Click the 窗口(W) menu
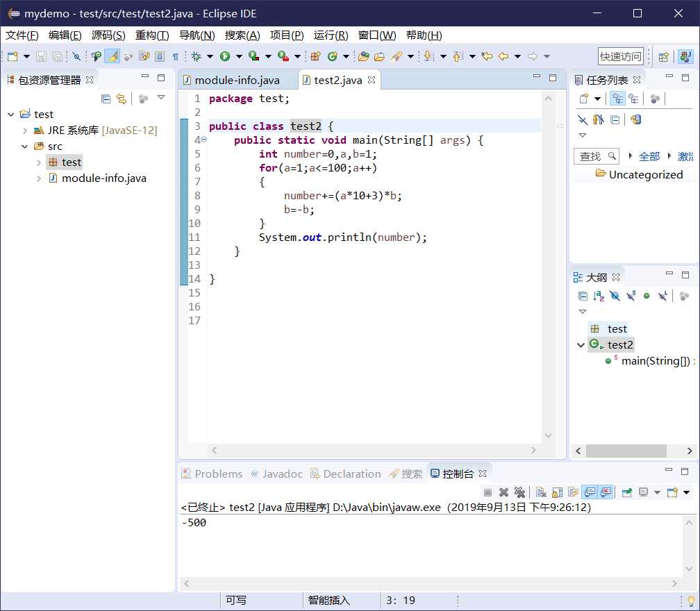The width and height of the screenshot is (700, 611). coord(377,35)
